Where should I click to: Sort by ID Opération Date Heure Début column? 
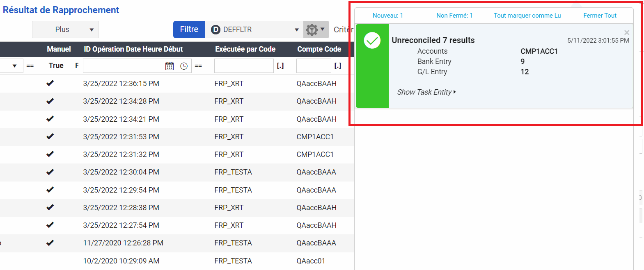point(133,49)
